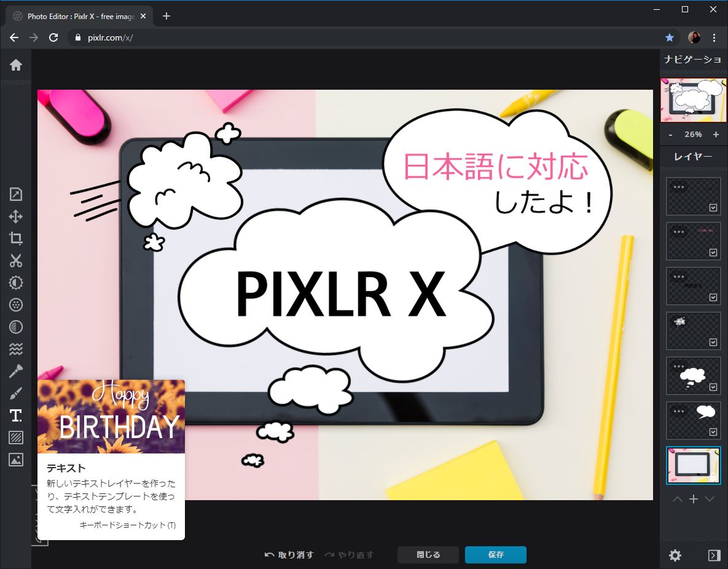This screenshot has height=569, width=728.
Task: Select the Draw brush tool
Action: coord(16,393)
